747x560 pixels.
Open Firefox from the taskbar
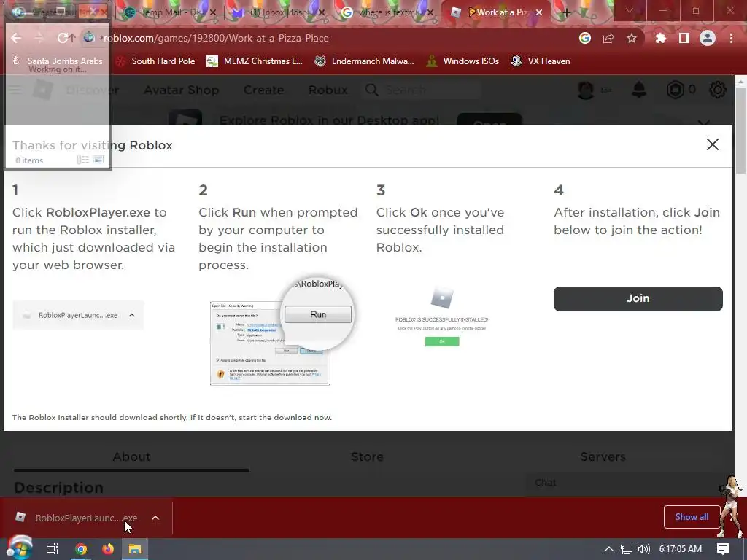(108, 549)
